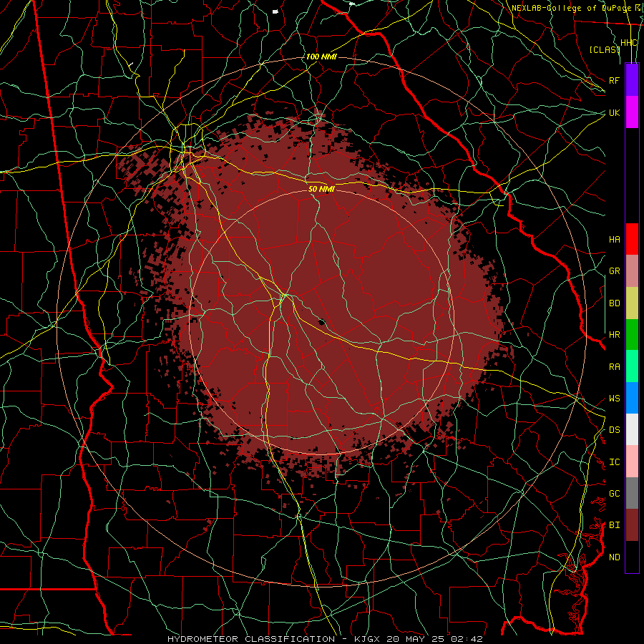Click the 100 NMI range ring label
Screen dimensions: 644x644
pyautogui.click(x=321, y=57)
